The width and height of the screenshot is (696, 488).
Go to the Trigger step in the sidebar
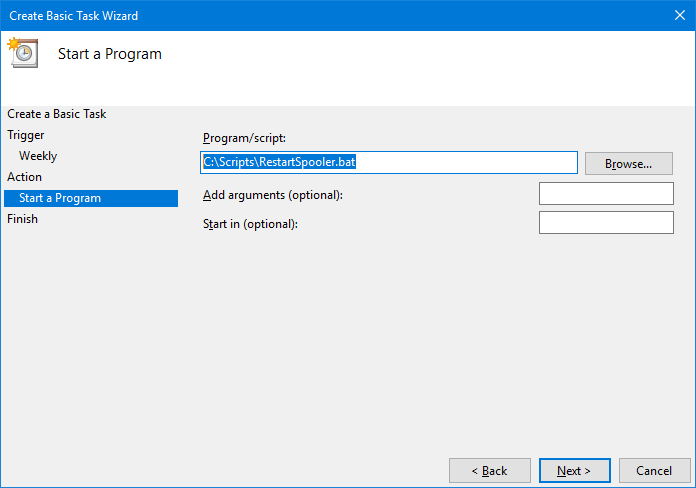pos(26,135)
